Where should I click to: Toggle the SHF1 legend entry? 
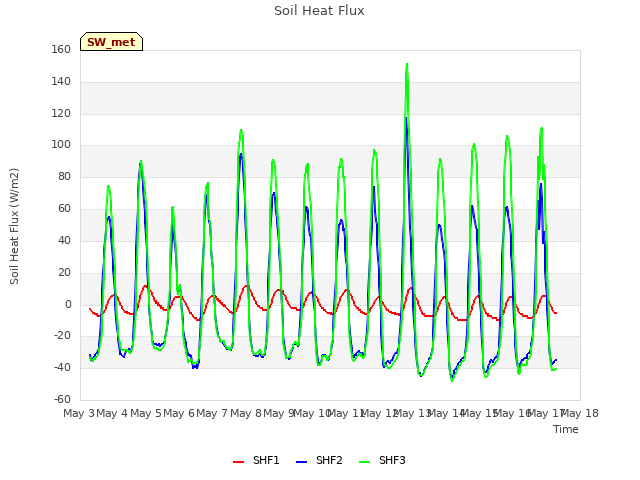[256, 460]
